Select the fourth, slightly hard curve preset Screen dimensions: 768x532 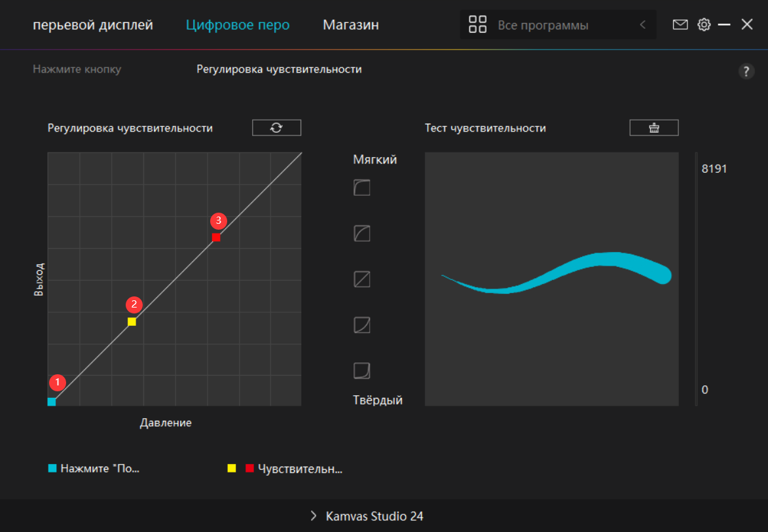point(362,325)
